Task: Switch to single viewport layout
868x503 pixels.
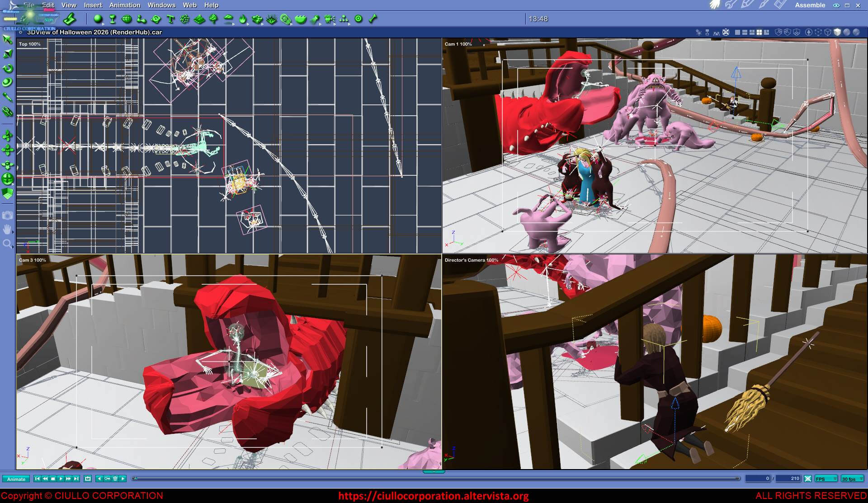Action: 737,33
